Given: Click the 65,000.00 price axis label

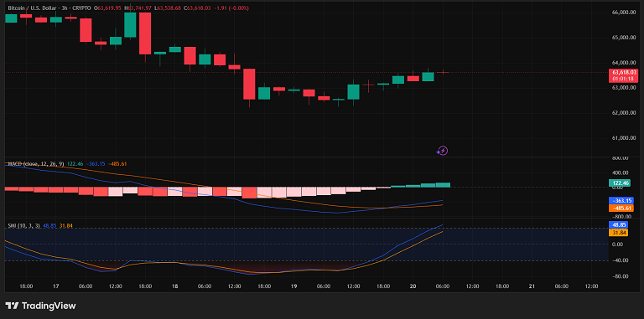Looking at the screenshot, I should pyautogui.click(x=624, y=38).
